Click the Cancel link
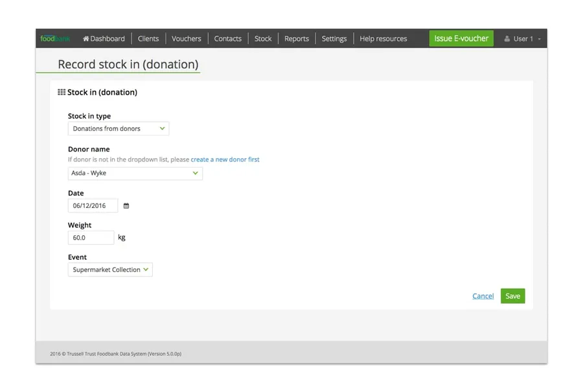Screen dimensions: 583x392 point(483,295)
